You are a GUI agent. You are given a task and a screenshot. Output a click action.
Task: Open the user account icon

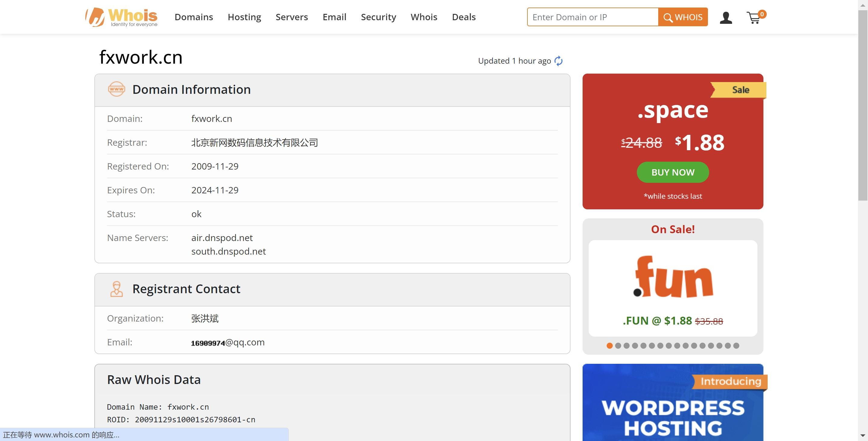(726, 17)
